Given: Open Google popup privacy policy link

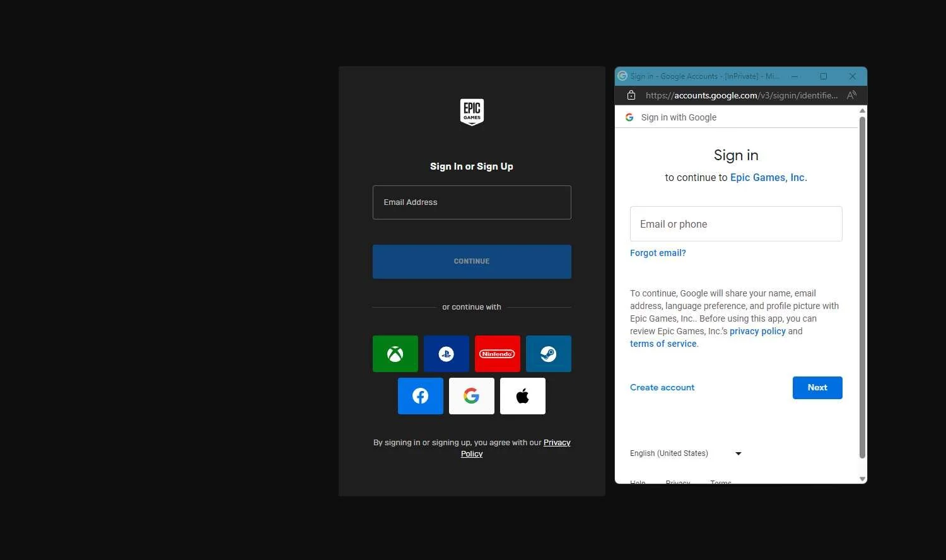Looking at the screenshot, I should click(x=757, y=331).
